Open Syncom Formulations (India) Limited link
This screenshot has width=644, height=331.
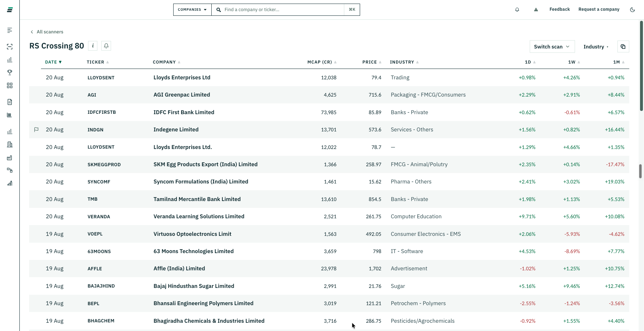[201, 182]
